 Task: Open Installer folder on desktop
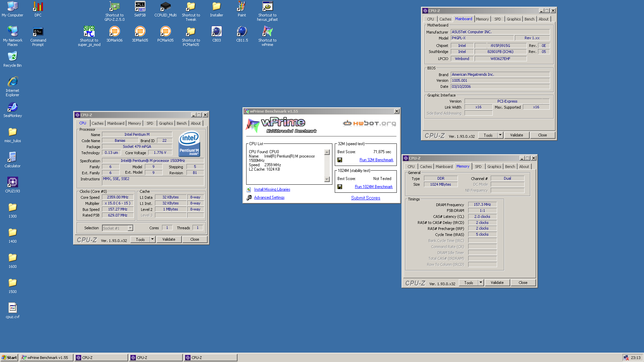(x=216, y=9)
